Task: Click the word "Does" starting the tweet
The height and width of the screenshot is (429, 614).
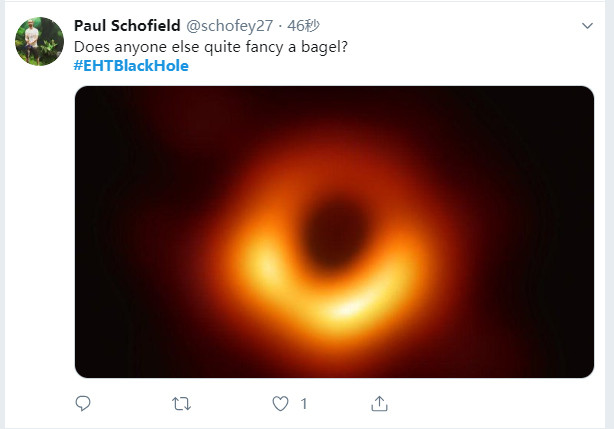Action: point(92,46)
